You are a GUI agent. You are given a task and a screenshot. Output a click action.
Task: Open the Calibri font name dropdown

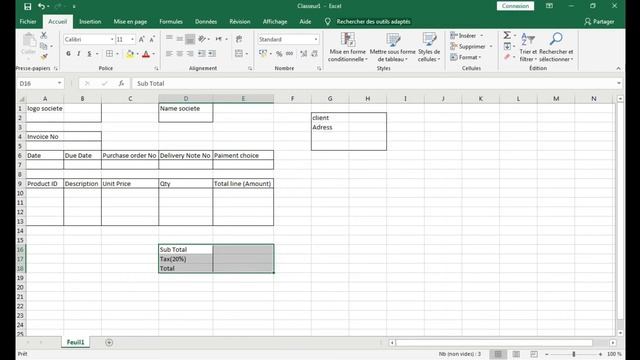point(112,39)
